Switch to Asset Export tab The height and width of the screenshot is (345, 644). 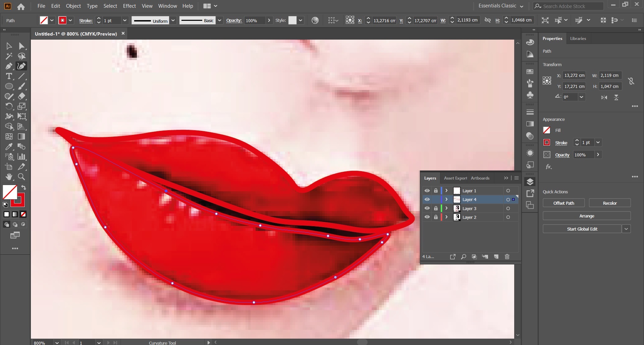455,178
